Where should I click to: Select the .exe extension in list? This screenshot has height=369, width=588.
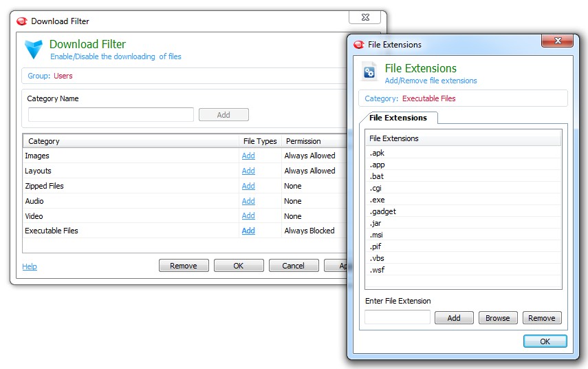[378, 200]
